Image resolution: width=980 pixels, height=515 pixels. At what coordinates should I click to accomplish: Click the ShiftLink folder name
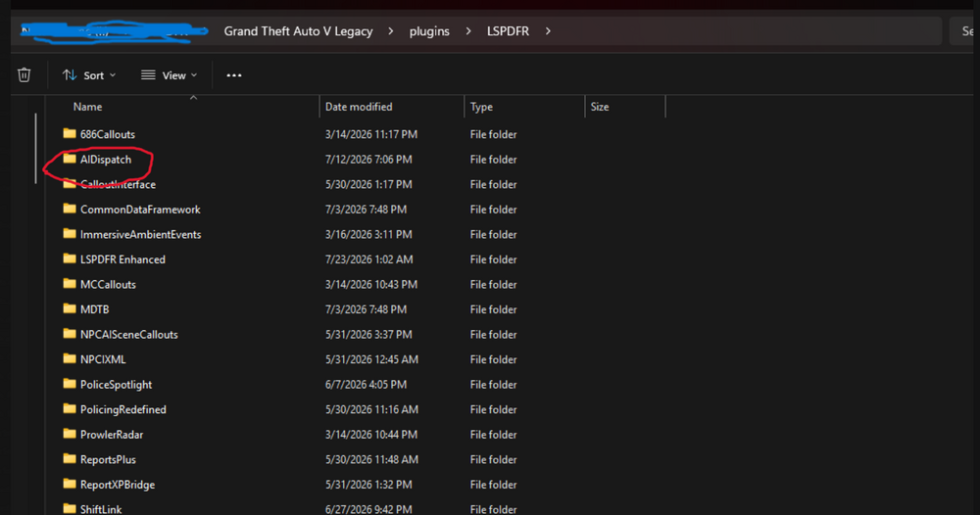tap(101, 509)
